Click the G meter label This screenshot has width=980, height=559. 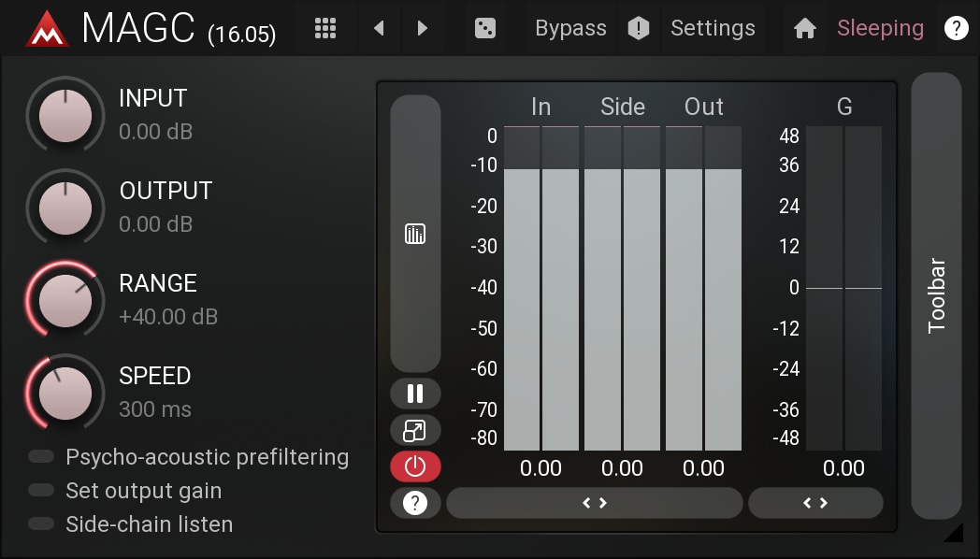844,107
